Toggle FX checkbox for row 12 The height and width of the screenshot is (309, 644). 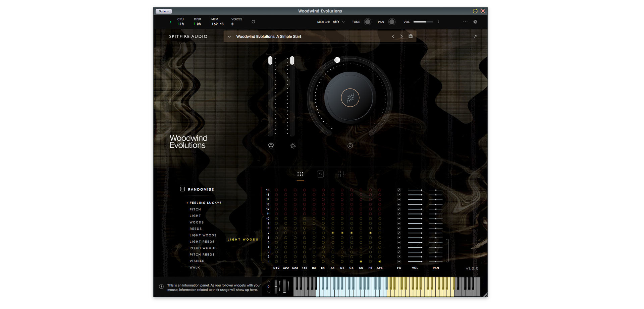point(399,209)
